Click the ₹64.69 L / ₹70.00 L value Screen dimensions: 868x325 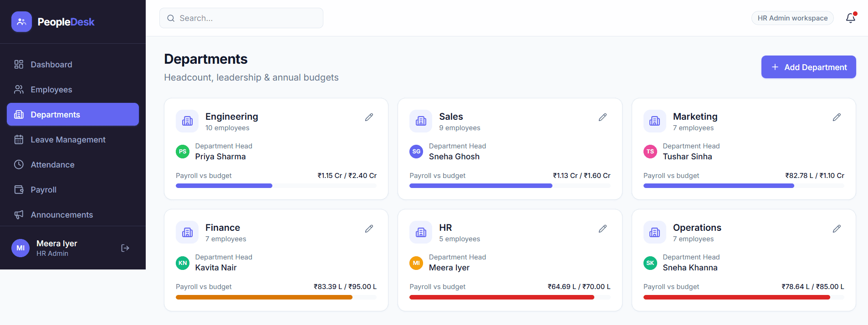[579, 287]
